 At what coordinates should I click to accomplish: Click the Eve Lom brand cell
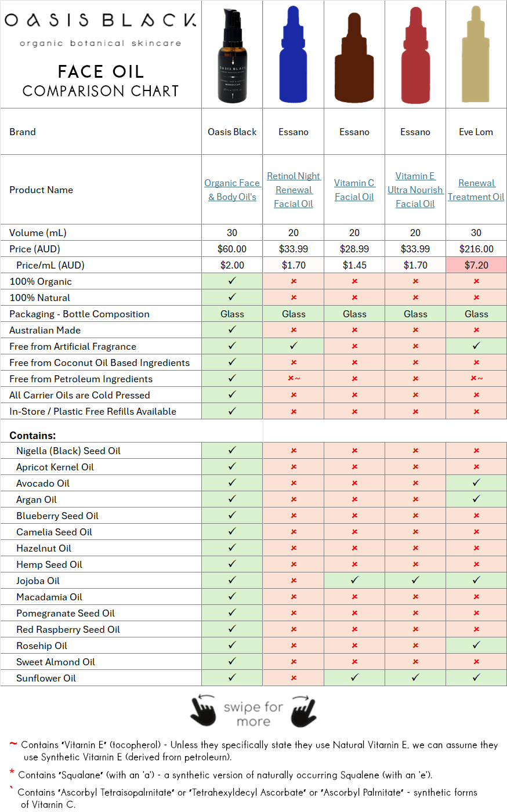pyautogui.click(x=476, y=132)
